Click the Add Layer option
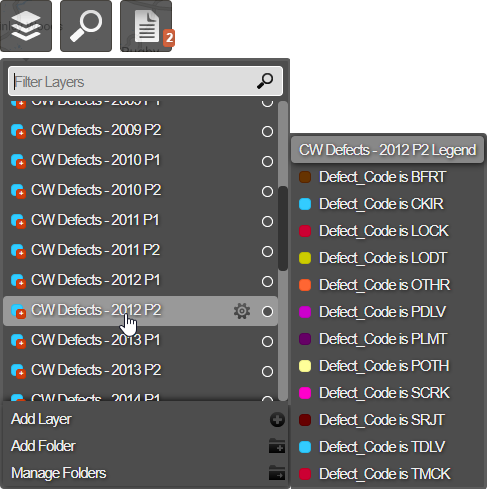Image resolution: width=487 pixels, height=489 pixels. coord(41,419)
